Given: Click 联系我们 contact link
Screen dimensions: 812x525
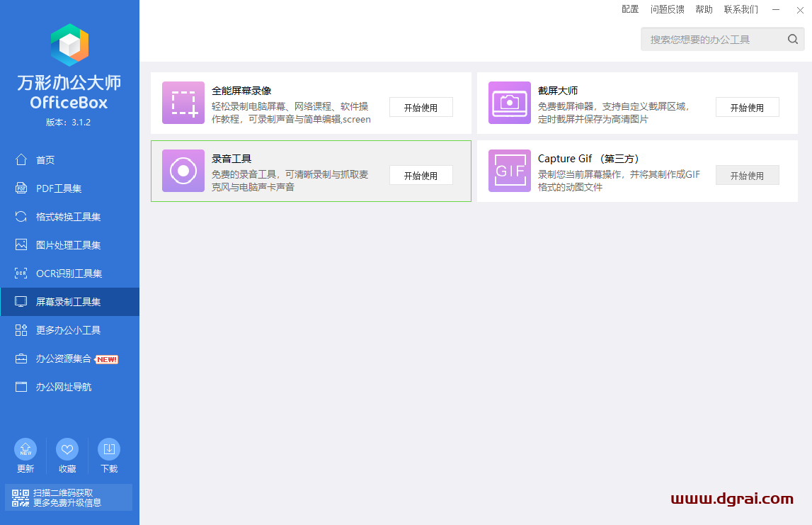Looking at the screenshot, I should coord(741,9).
